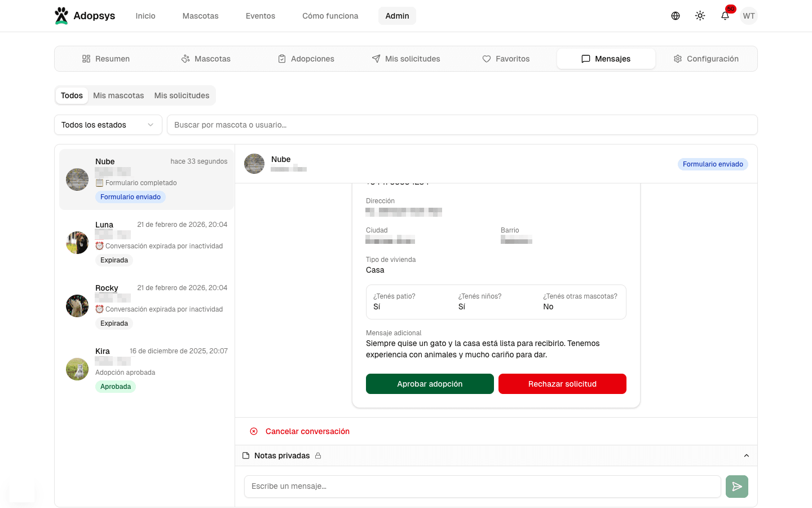The width and height of the screenshot is (812, 508).
Task: Select the Todos filter chip
Action: pos(72,95)
